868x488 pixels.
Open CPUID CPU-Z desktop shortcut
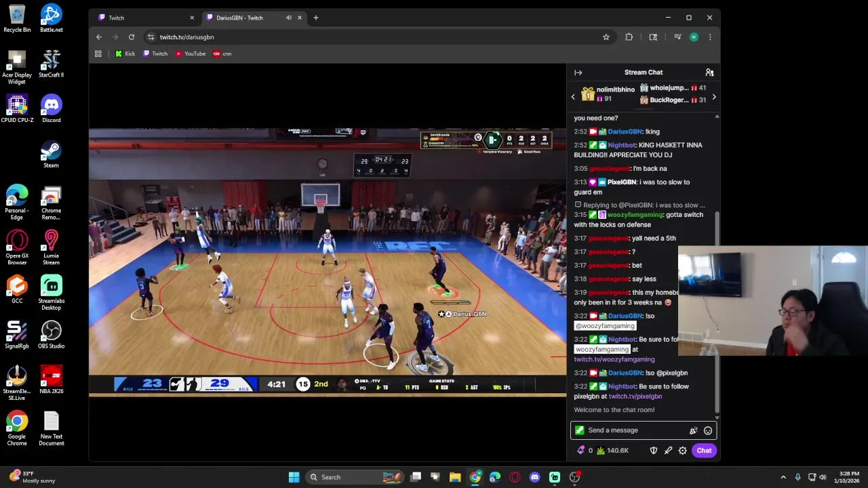17,108
